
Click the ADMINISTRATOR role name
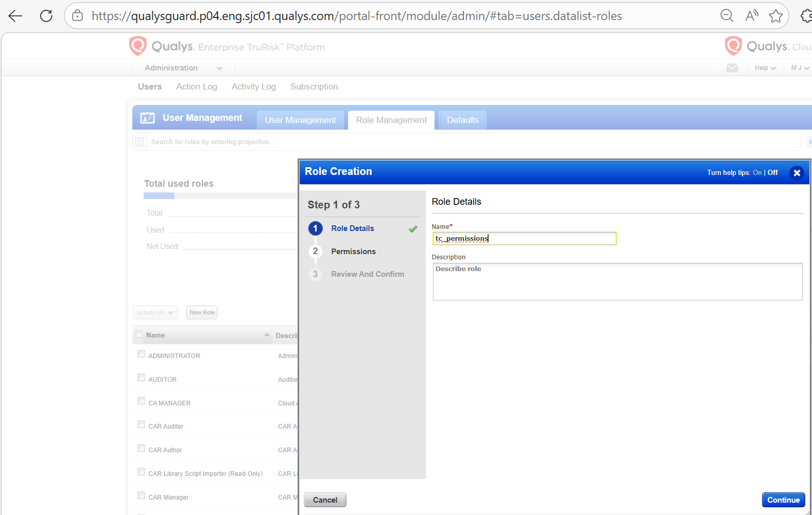(x=174, y=356)
